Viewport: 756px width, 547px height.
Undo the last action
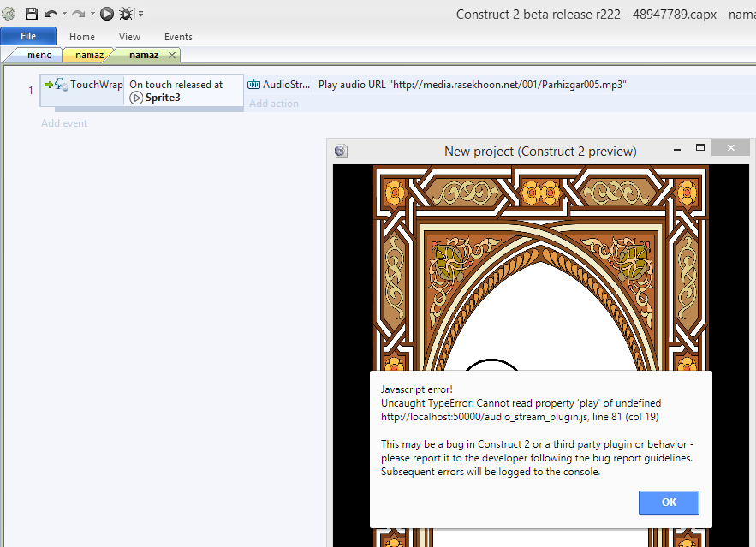tap(51, 14)
